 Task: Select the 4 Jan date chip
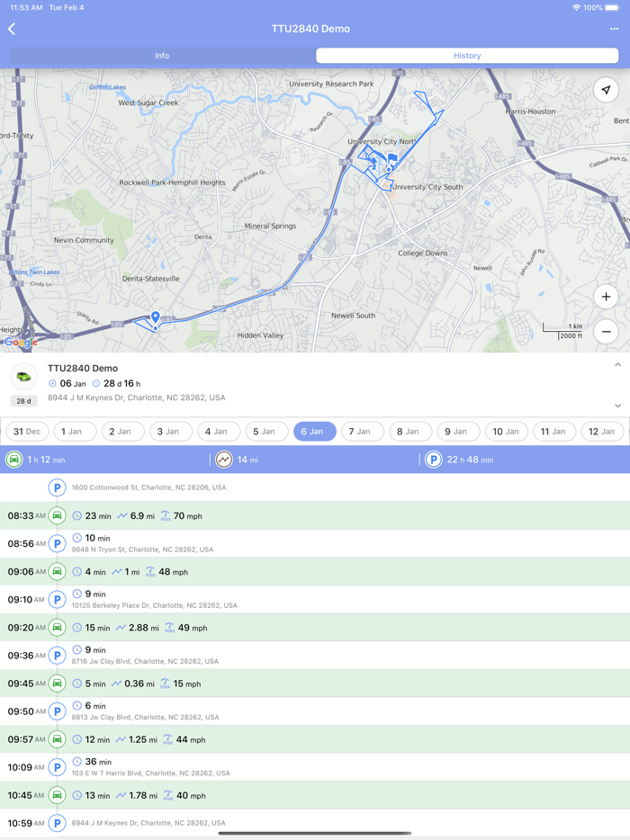pyautogui.click(x=219, y=432)
